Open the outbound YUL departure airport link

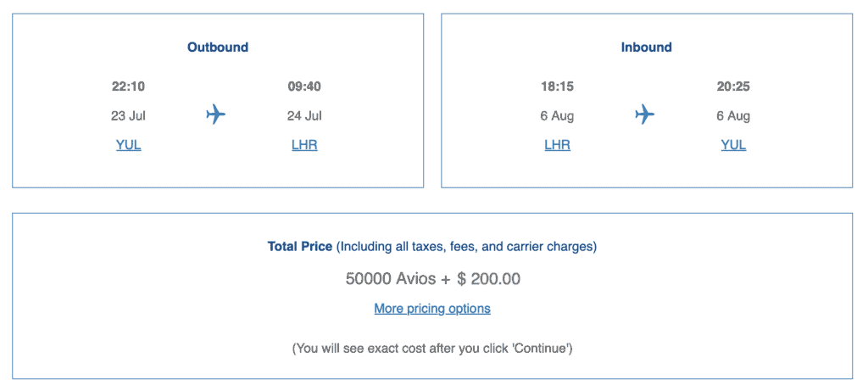[128, 145]
